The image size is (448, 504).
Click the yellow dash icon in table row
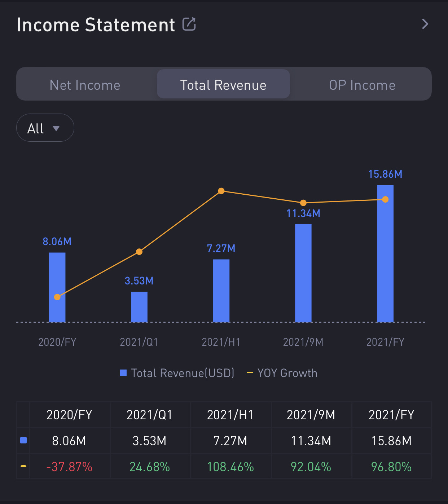tap(23, 467)
